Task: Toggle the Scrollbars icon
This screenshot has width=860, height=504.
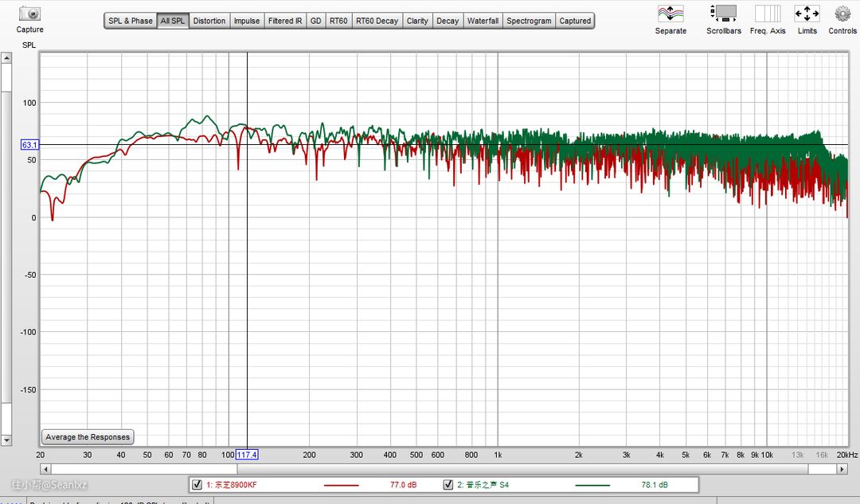Action: click(x=723, y=14)
